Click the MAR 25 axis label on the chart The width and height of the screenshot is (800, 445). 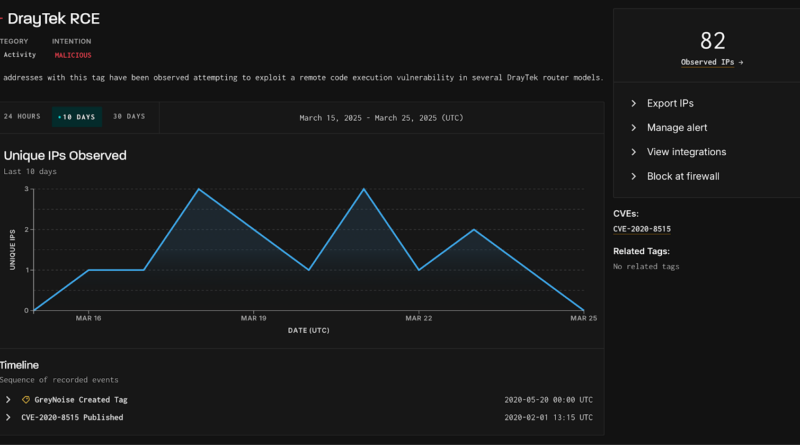tap(583, 318)
